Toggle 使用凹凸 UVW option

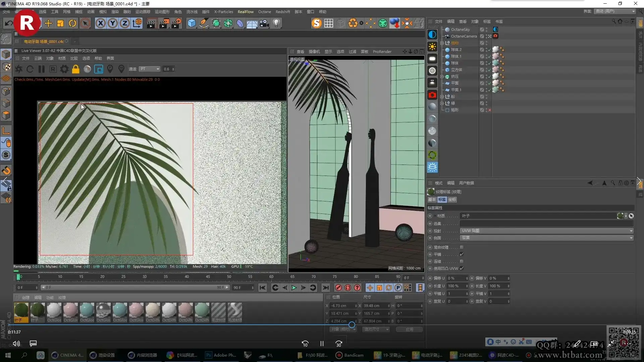coord(462,268)
